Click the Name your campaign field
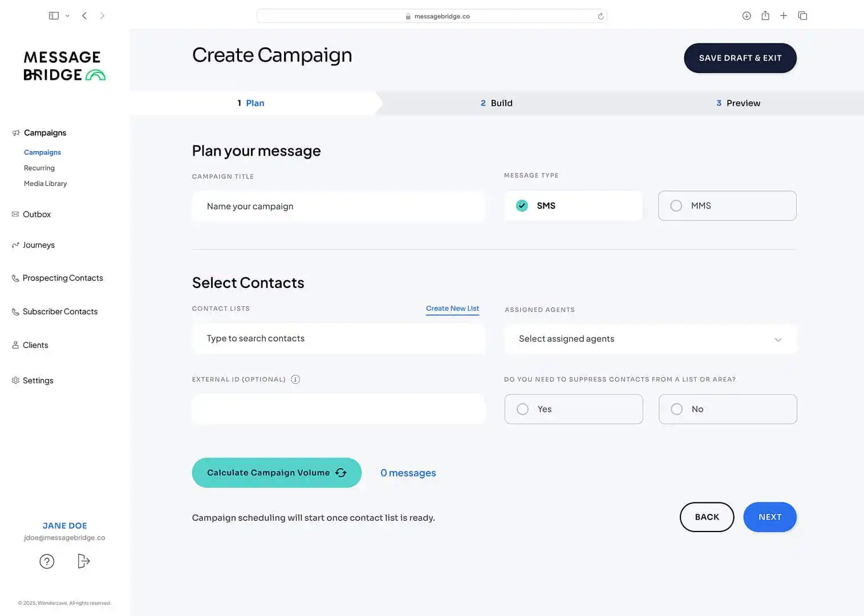This screenshot has width=864, height=616. (x=339, y=206)
